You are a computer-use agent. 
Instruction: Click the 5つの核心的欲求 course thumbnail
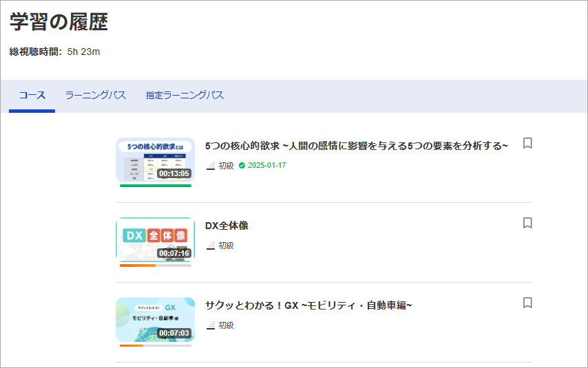[x=155, y=159]
